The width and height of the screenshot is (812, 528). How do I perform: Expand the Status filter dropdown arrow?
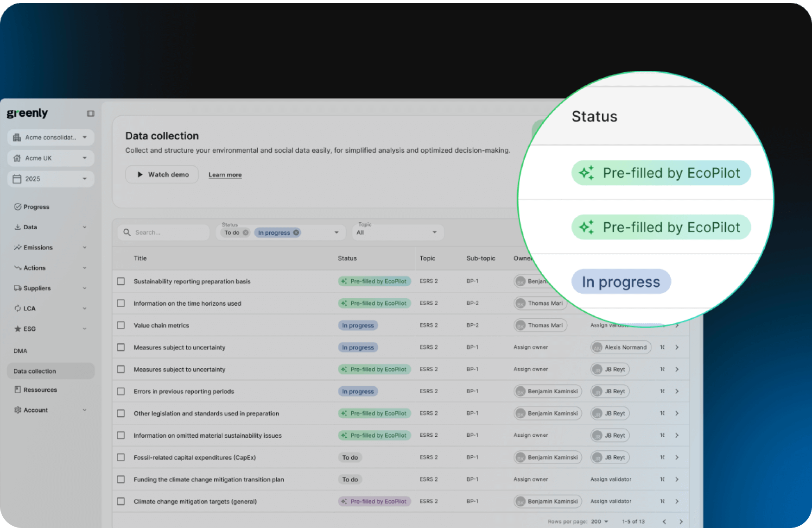click(x=336, y=233)
